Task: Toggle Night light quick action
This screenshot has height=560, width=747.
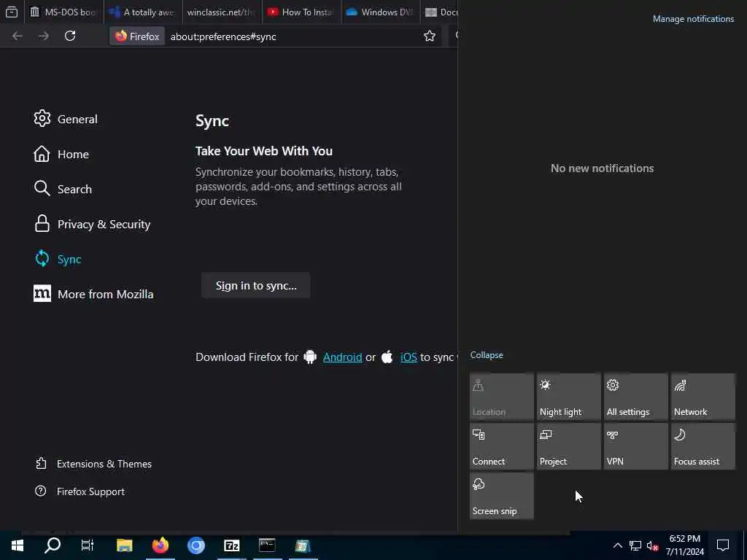Action: [x=569, y=396]
